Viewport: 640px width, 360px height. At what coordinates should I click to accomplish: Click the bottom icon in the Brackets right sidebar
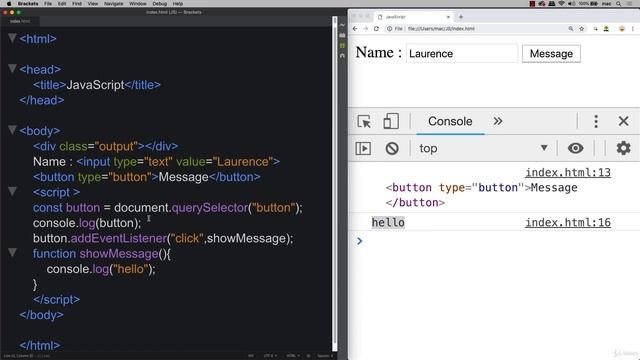342,56
